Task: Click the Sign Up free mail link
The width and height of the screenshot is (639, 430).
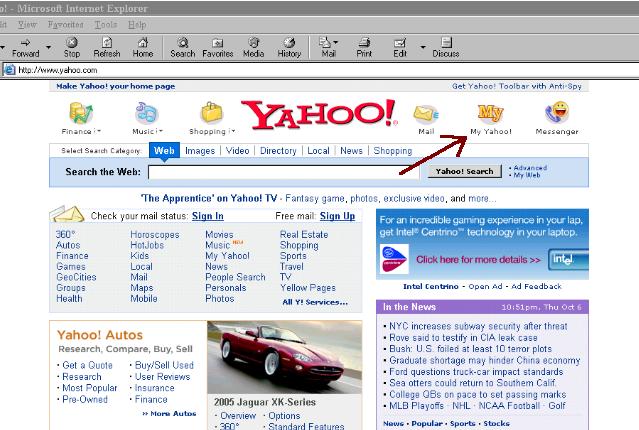Action: 337,216
